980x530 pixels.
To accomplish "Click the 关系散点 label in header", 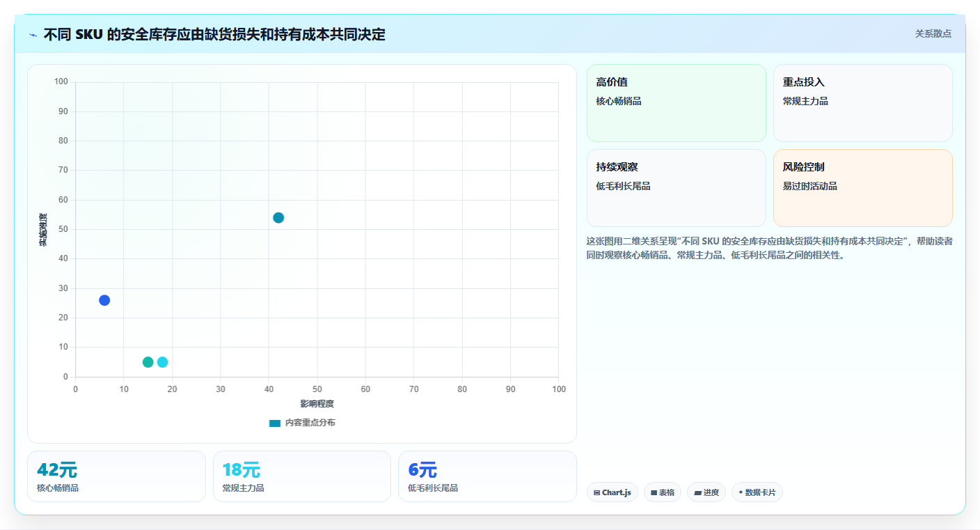I will click(x=933, y=33).
